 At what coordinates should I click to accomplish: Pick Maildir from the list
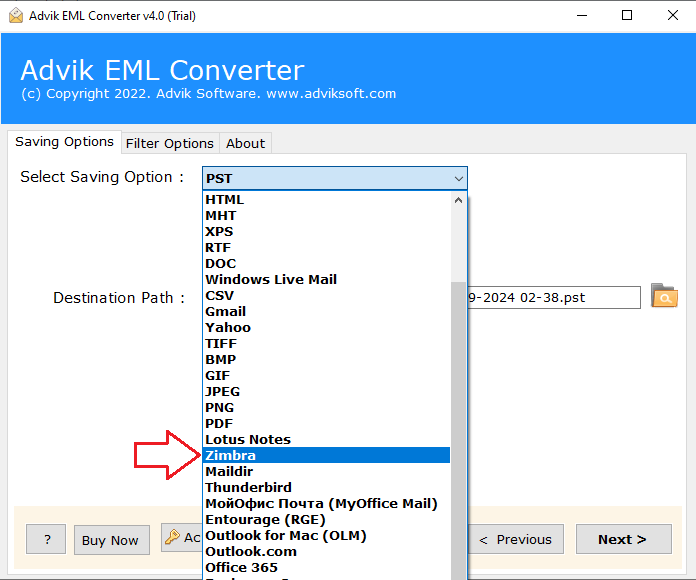(x=327, y=471)
